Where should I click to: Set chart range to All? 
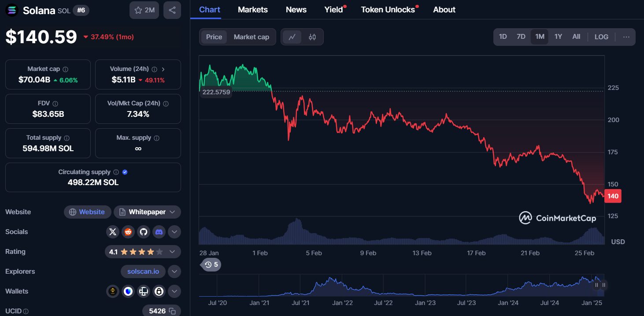point(576,37)
